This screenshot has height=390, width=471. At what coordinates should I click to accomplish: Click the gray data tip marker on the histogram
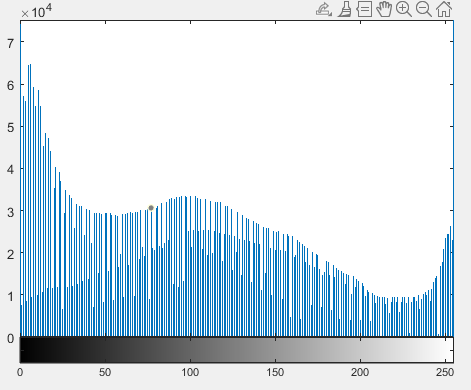point(151,208)
